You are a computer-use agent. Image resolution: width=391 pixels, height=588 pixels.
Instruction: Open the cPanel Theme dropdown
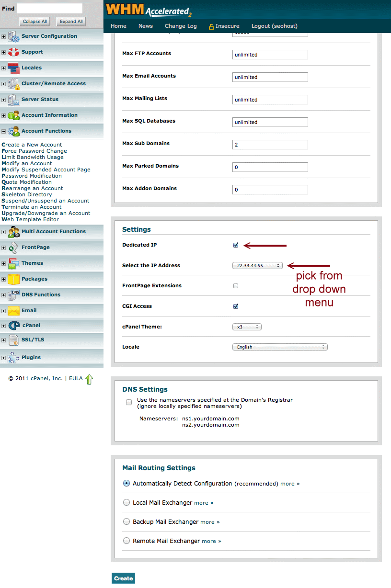click(x=247, y=327)
